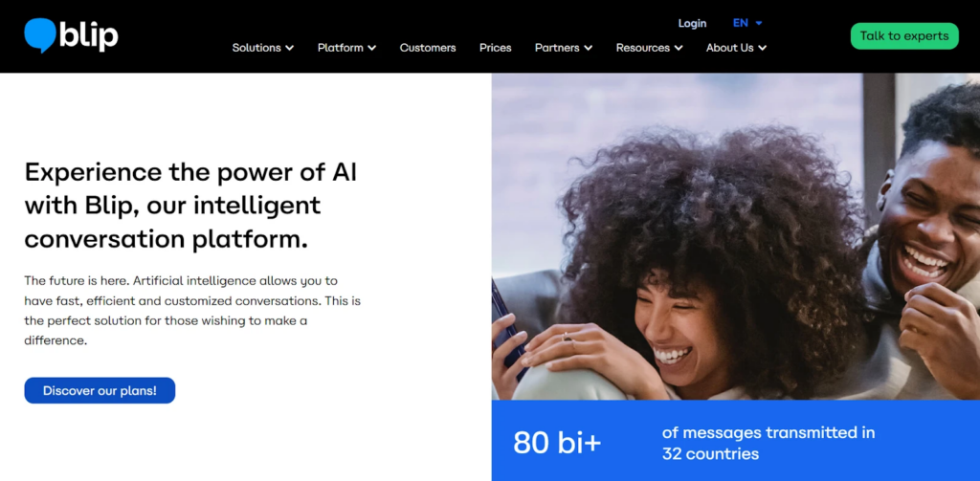
Task: Expand the Solutions dropdown chevron
Action: point(289,48)
